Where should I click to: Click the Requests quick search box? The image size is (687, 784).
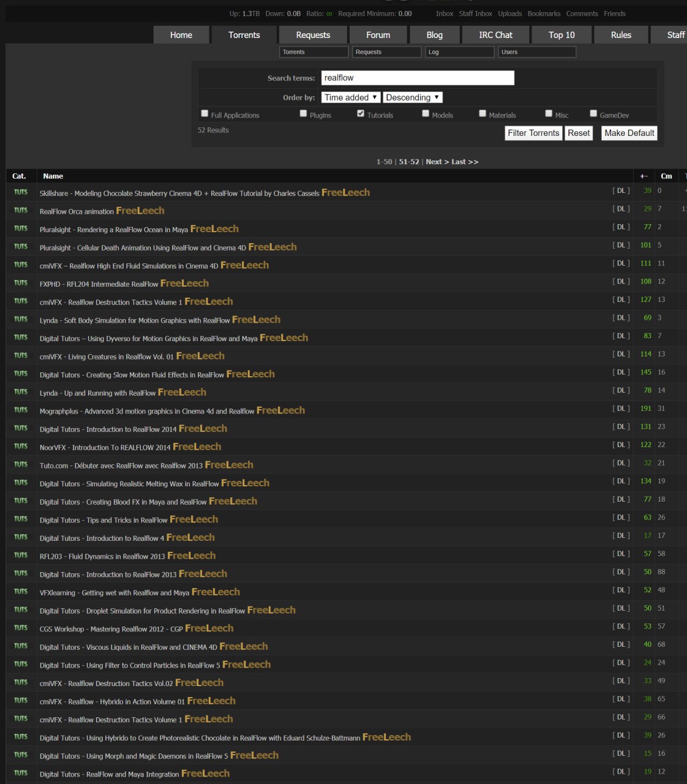pos(387,52)
